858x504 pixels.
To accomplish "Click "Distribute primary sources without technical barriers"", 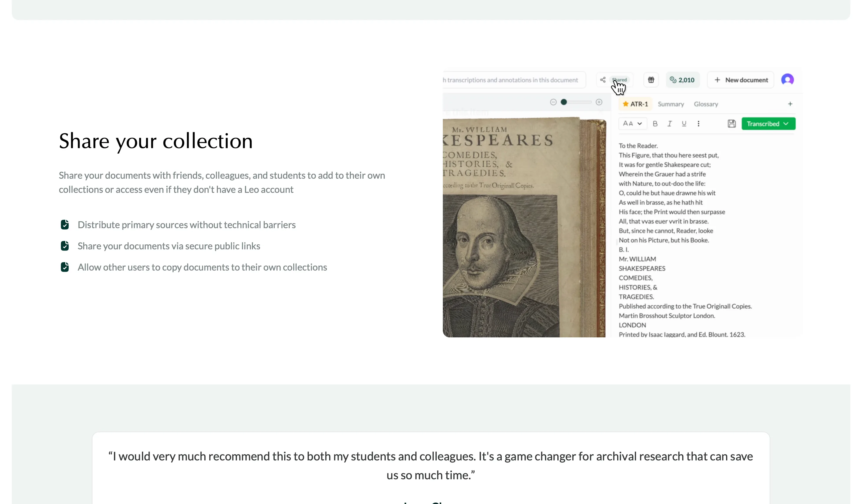I will click(x=187, y=225).
